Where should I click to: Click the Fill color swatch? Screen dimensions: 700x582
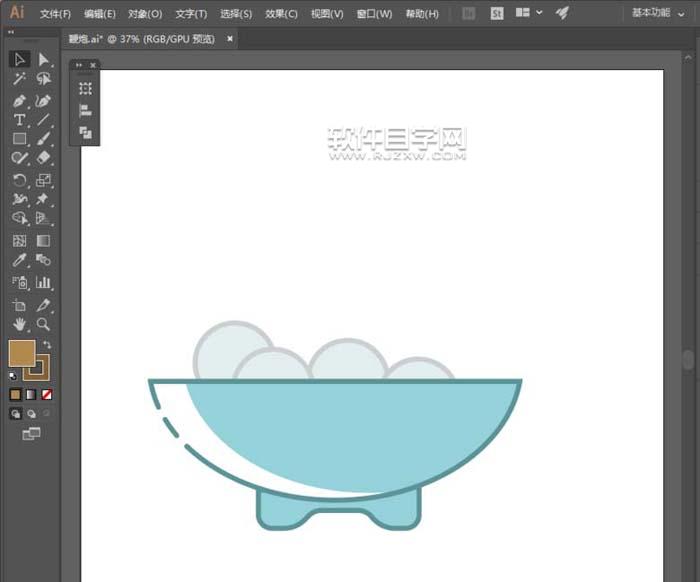21,353
